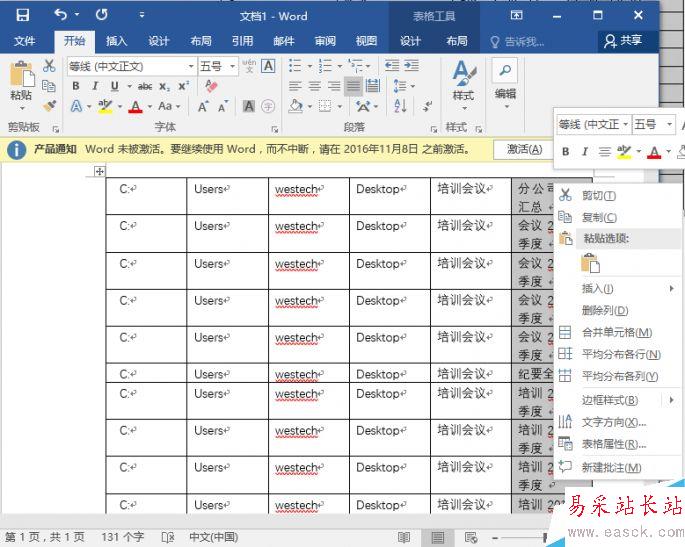Apply red font color in ribbon

click(135, 107)
